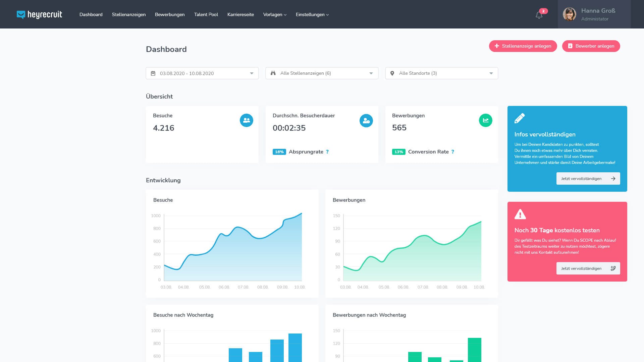Viewport: 644px width, 362px height.
Task: Expand Alle Standorte (3) dropdown
Action: [441, 73]
